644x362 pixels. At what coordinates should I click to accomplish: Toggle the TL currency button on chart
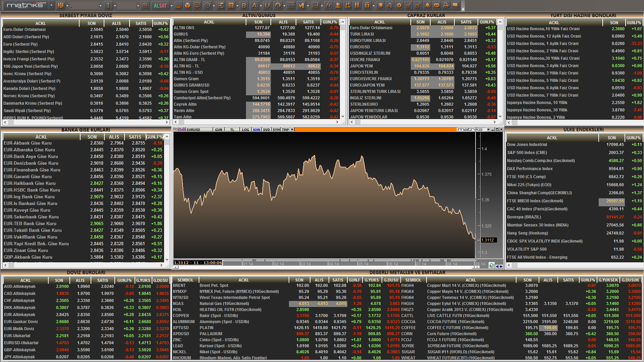point(232,130)
